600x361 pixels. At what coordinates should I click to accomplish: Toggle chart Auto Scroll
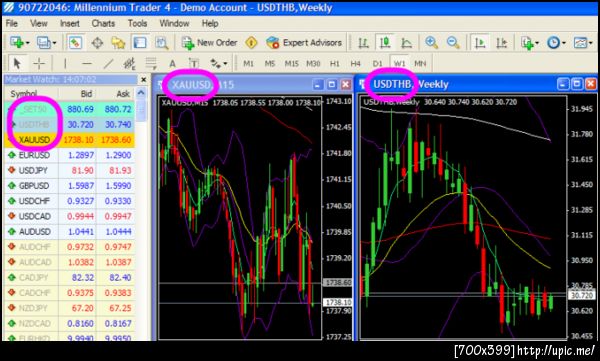click(479, 42)
